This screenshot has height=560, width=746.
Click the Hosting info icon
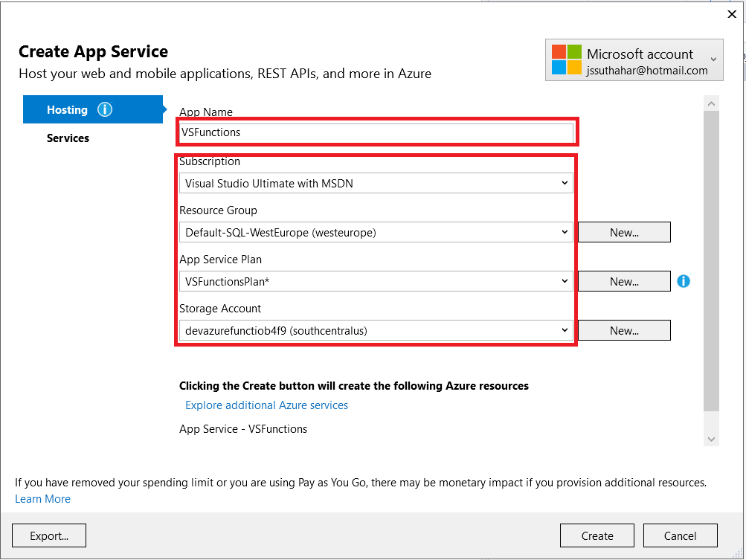[105, 109]
